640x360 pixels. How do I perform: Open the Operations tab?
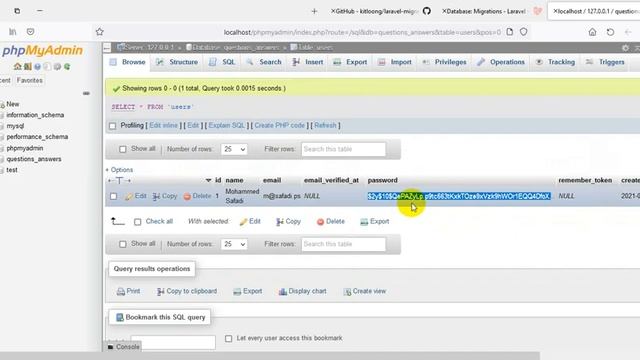coord(500,62)
